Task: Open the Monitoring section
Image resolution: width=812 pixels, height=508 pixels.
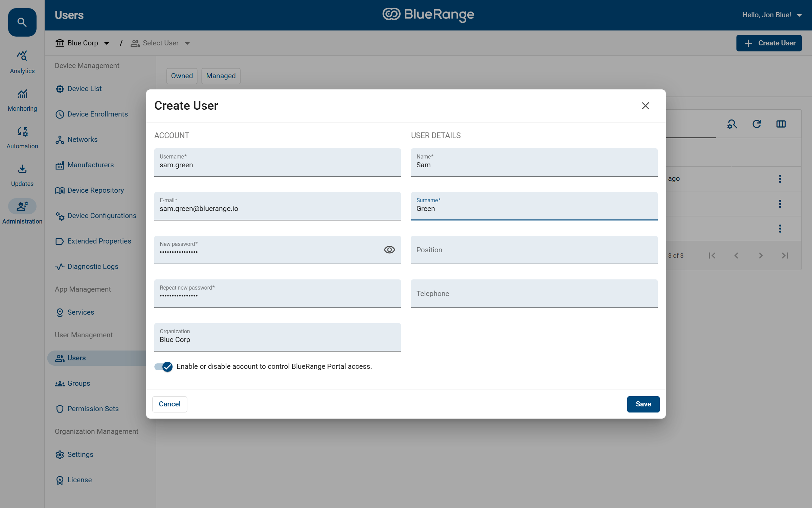Action: pos(22,100)
